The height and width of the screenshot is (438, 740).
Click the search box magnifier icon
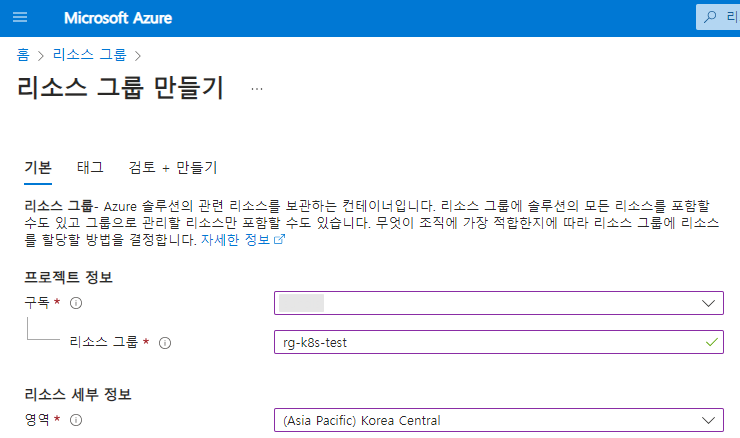[x=710, y=17]
